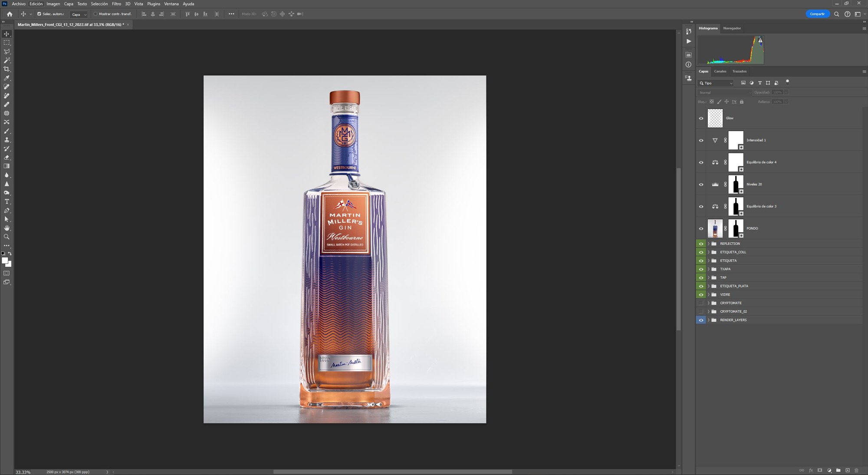Open the Ventana menu

tap(171, 4)
